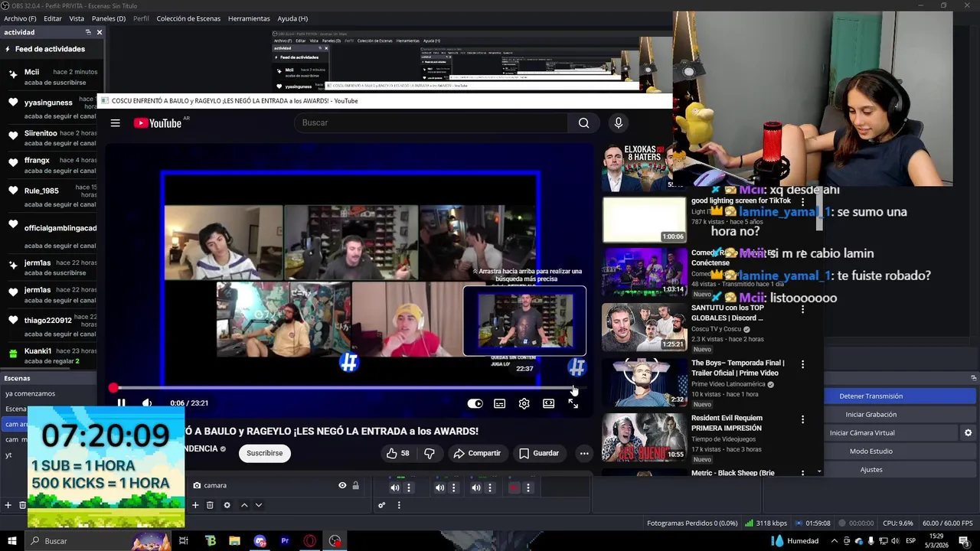Add a new scene in OBS
The height and width of the screenshot is (551, 980).
click(x=8, y=505)
